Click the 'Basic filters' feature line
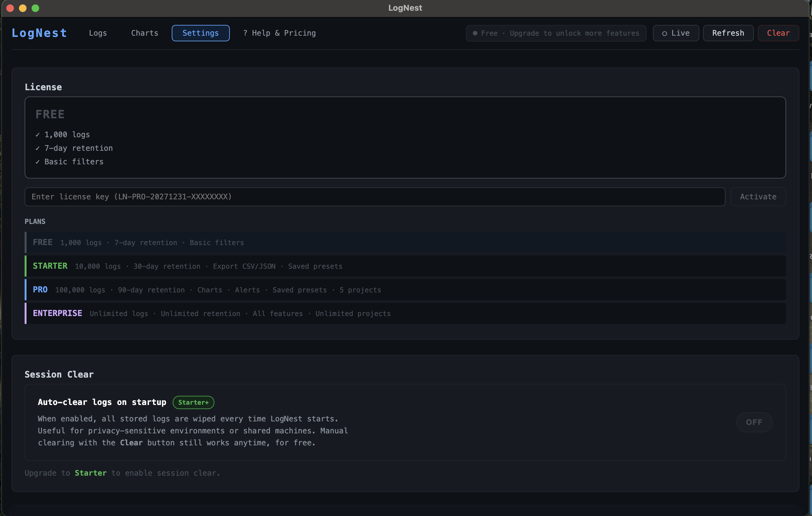The width and height of the screenshot is (812, 516). click(69, 162)
